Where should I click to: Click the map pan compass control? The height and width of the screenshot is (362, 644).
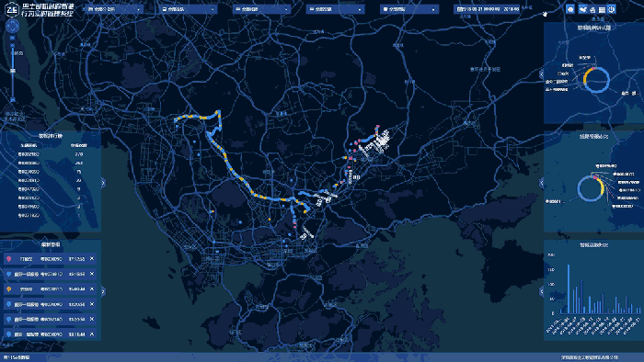click(x=12, y=26)
